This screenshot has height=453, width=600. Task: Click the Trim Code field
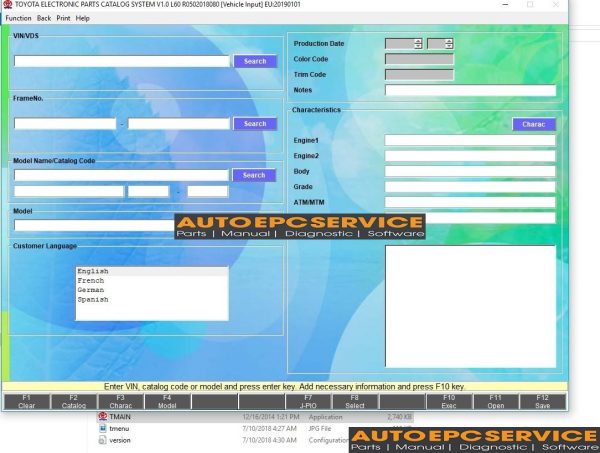pos(419,75)
